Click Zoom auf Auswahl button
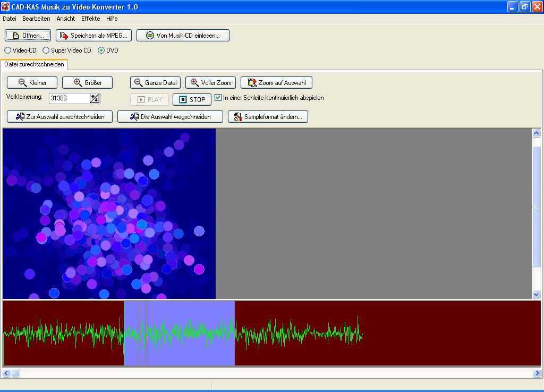The height and width of the screenshot is (392, 544). click(276, 83)
